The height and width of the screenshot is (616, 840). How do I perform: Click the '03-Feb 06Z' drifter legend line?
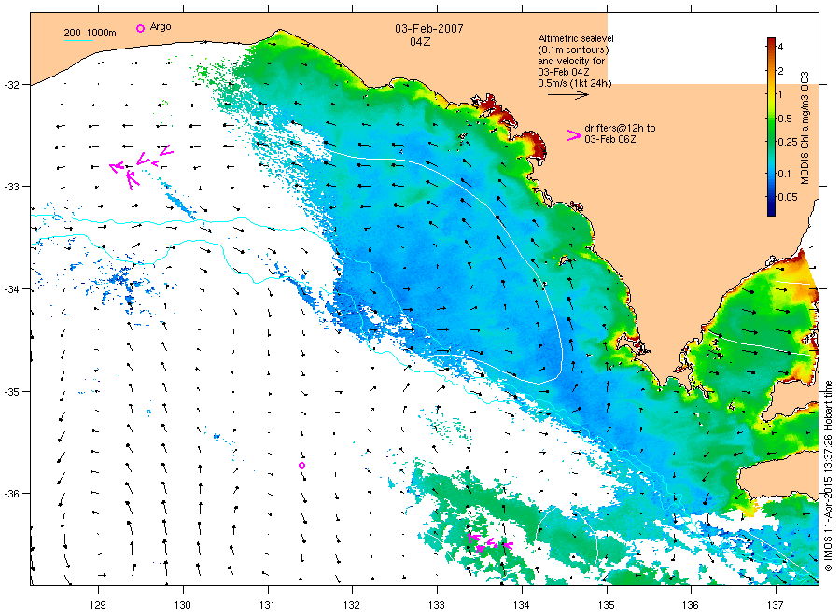pyautogui.click(x=610, y=139)
